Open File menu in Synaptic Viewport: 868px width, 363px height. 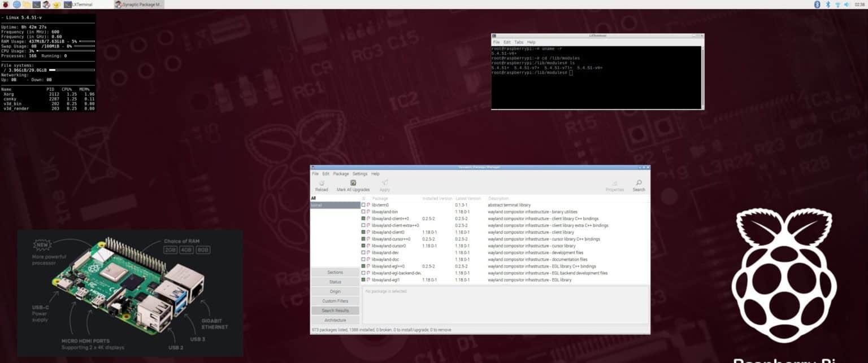pos(315,174)
